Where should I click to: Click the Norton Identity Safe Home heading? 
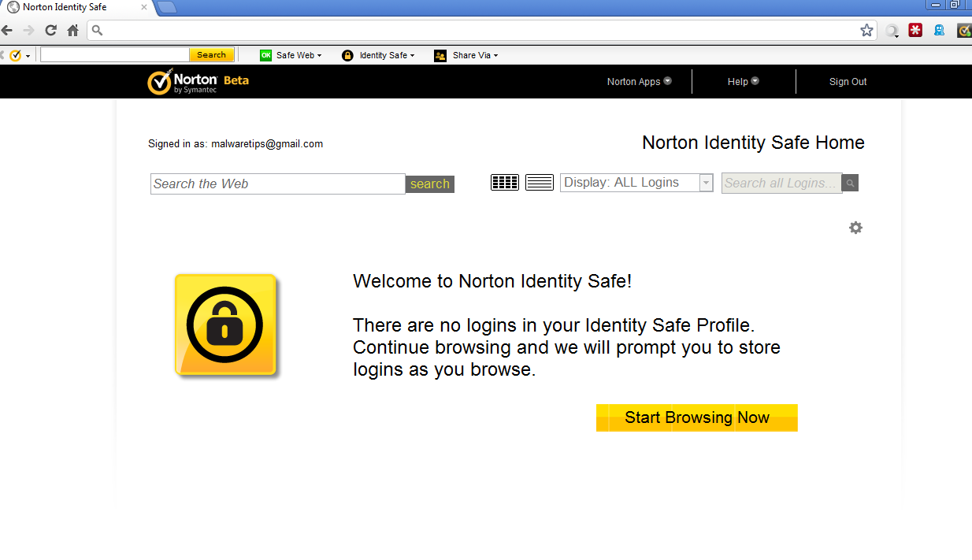(753, 143)
